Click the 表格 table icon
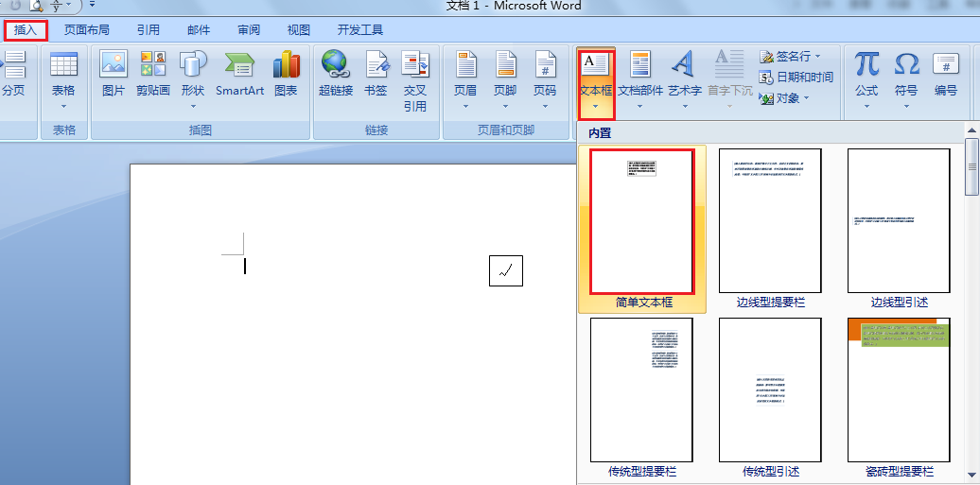Image resolution: width=980 pixels, height=485 pixels. pyautogui.click(x=63, y=63)
